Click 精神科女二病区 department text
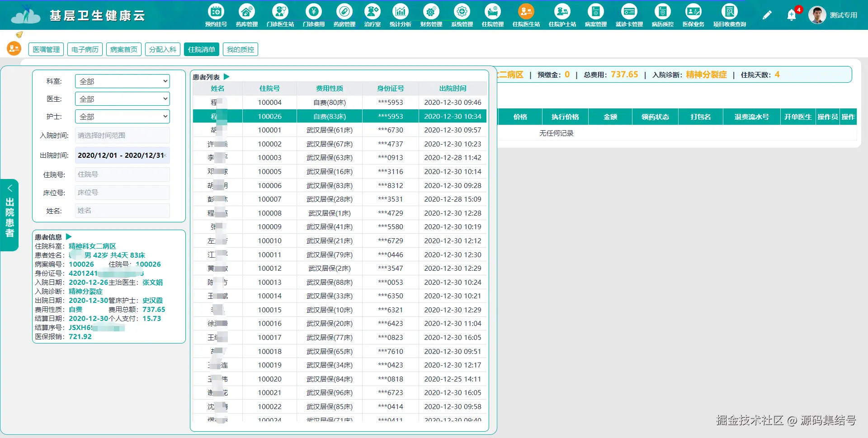The height and width of the screenshot is (438, 868). click(x=92, y=246)
